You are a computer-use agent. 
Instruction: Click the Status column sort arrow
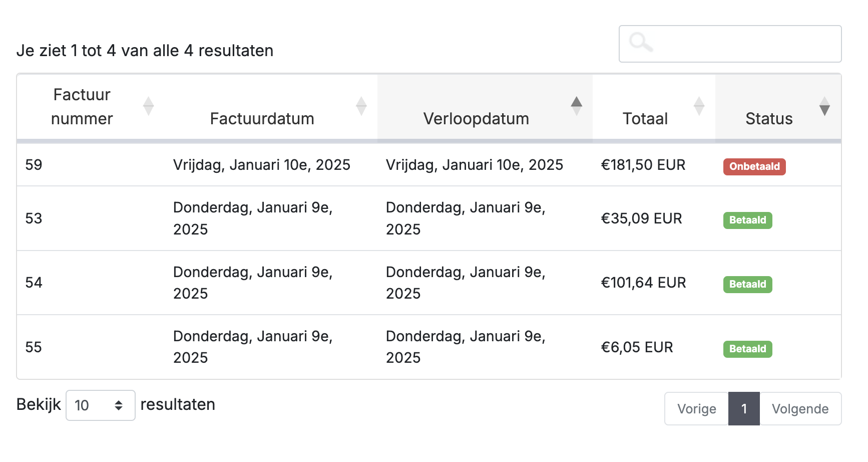pyautogui.click(x=824, y=106)
